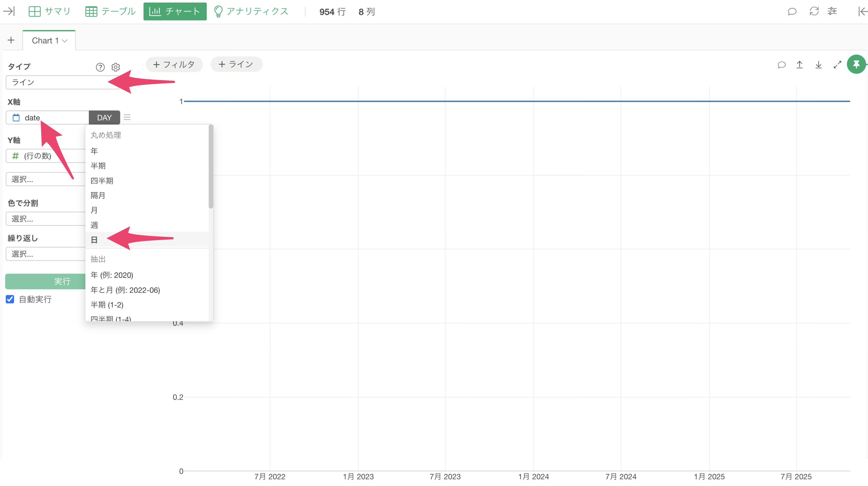Expand the Chart 1 tab chevron
The width and height of the screenshot is (868, 486).
[65, 41]
